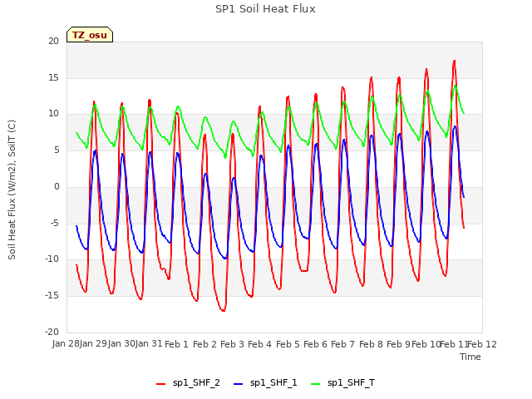The image size is (532, 399).
Task: Click the green sp1_SHF_T legend swatch
Action: click(x=316, y=384)
